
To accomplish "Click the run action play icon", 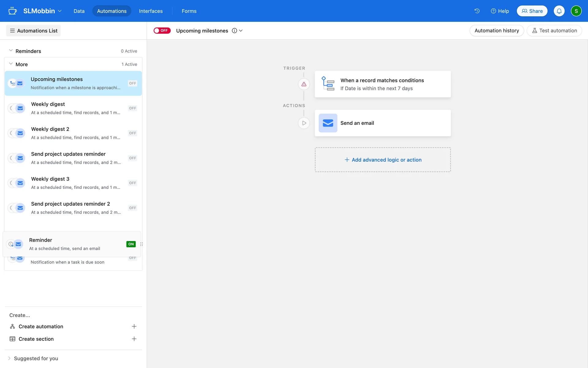I will point(304,123).
